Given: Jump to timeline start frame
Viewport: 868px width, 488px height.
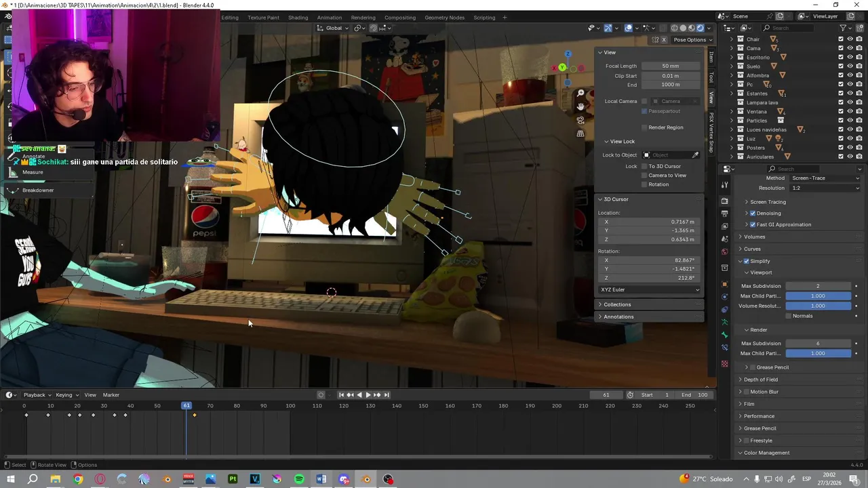Looking at the screenshot, I should [341, 395].
